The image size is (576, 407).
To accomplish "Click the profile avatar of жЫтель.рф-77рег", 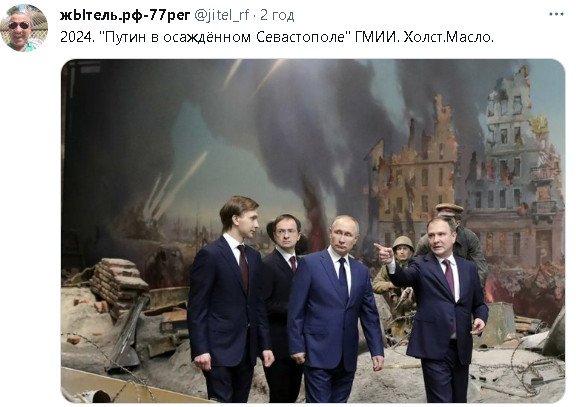I will click(24, 28).
